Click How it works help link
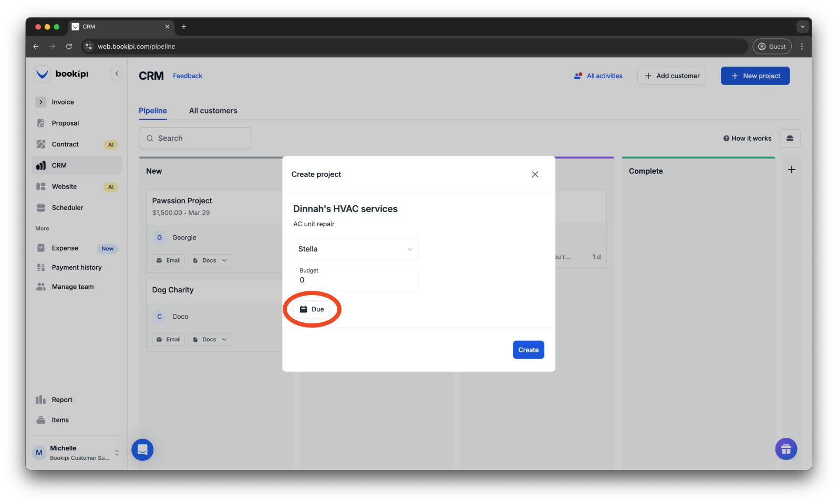Viewport: 838px width, 504px height. tap(747, 139)
